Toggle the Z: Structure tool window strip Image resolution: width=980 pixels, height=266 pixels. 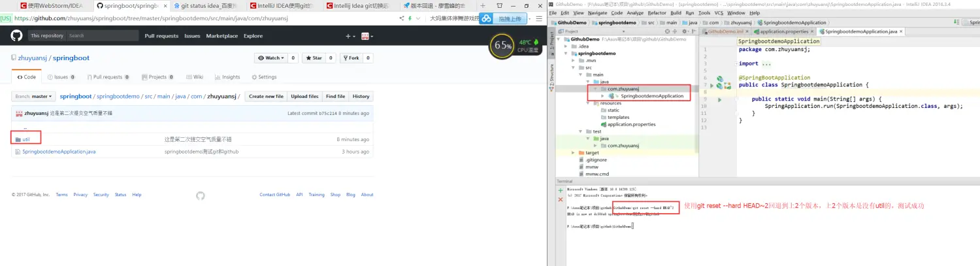pyautogui.click(x=551, y=76)
